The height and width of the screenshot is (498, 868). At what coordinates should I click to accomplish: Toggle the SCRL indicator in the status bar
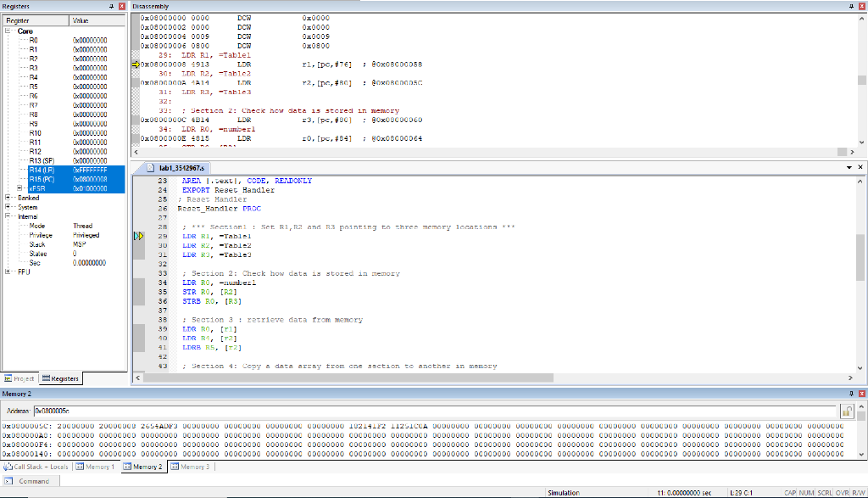pyautogui.click(x=825, y=490)
